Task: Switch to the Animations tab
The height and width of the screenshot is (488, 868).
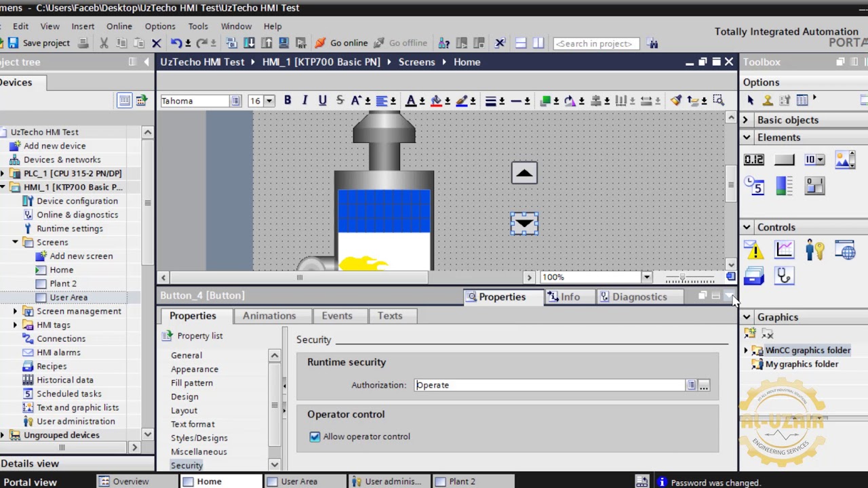Action: [269, 316]
